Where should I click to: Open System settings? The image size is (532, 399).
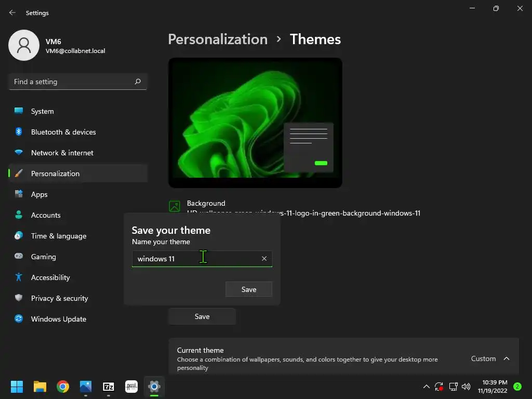(x=78, y=111)
